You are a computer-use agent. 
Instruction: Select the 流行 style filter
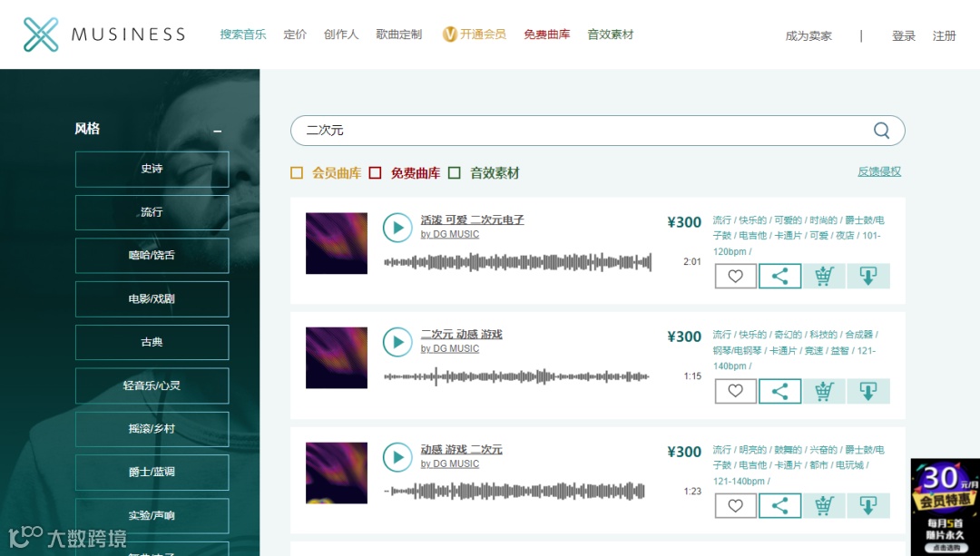pos(152,212)
